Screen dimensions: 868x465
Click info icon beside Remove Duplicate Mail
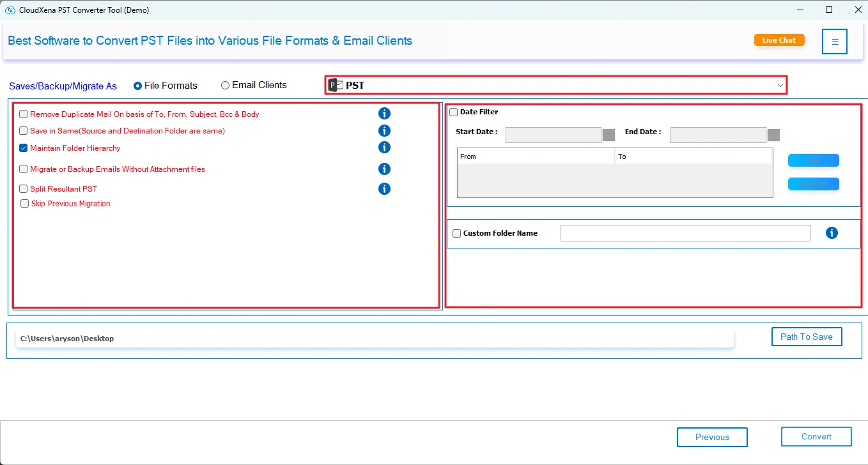[x=384, y=114]
